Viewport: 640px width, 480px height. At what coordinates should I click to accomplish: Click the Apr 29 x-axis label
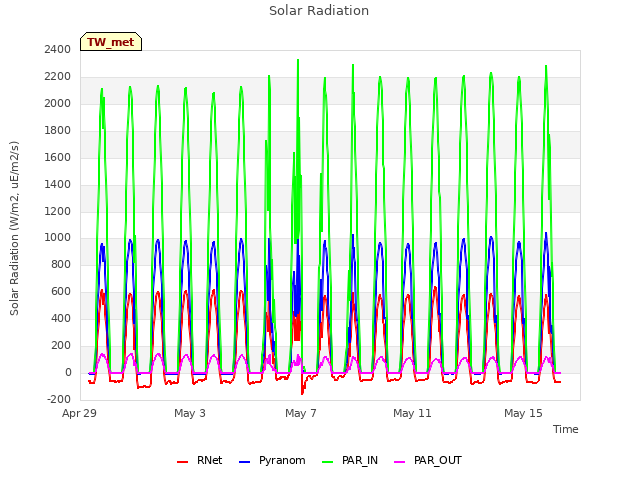[79, 413]
